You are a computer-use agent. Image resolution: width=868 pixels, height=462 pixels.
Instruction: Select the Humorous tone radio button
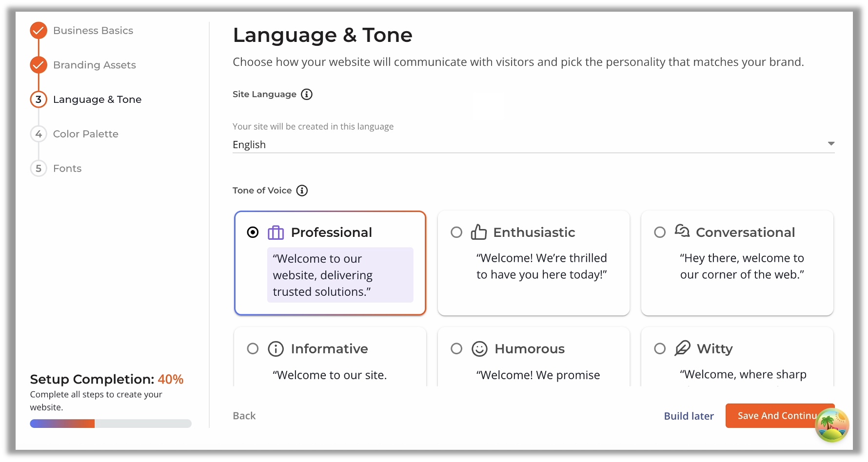[456, 349]
